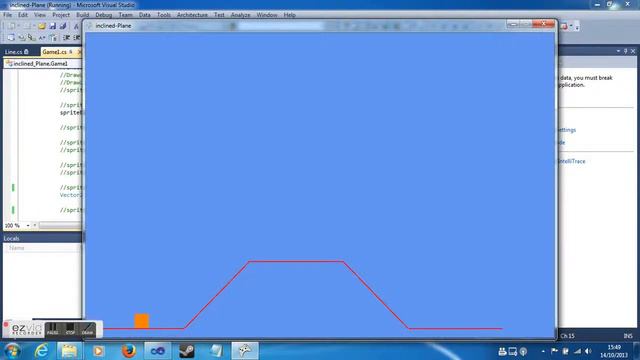
Task: Open the Debug menu
Action: (x=104, y=15)
